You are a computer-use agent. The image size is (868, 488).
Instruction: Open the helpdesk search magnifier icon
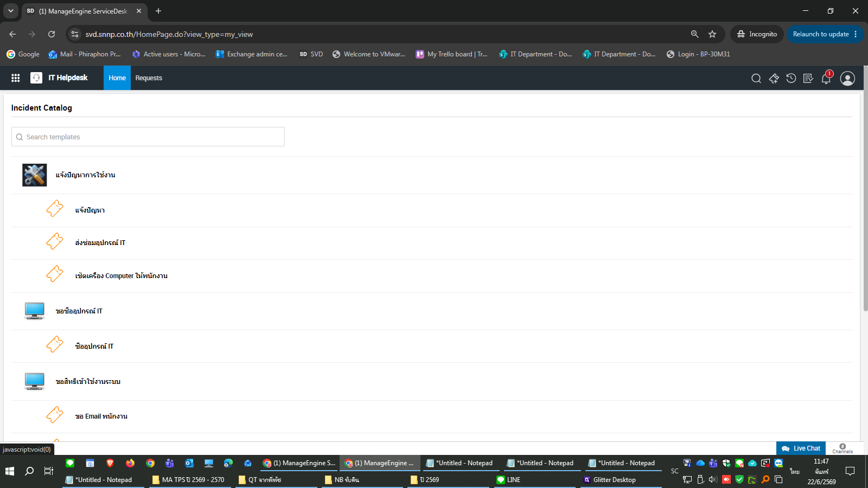pyautogui.click(x=756, y=79)
